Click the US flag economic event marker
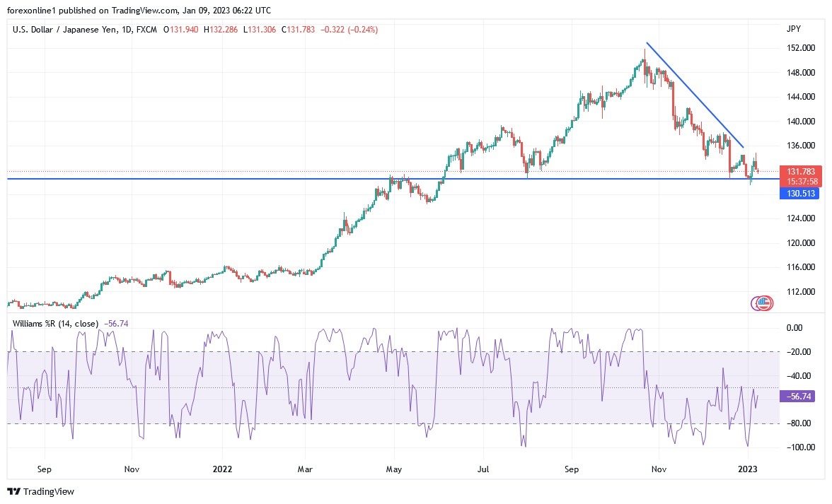The width and height of the screenshot is (832, 504). [x=763, y=303]
